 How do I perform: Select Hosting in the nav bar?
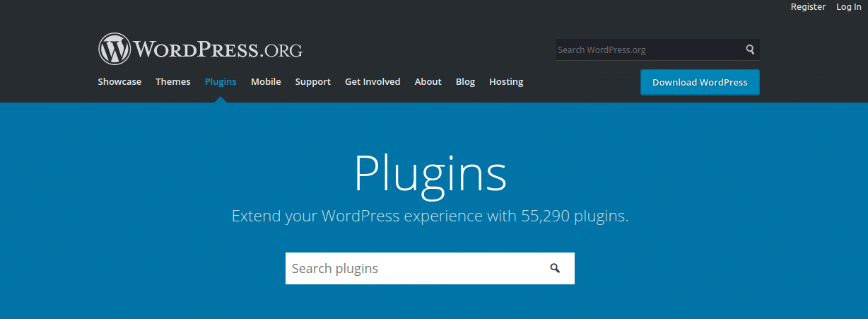[506, 82]
